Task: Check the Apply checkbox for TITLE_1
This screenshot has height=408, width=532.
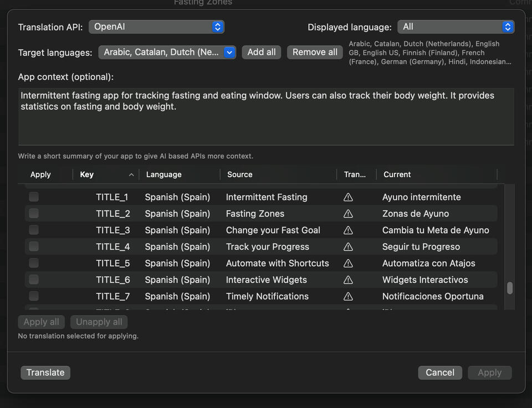Action: click(34, 197)
